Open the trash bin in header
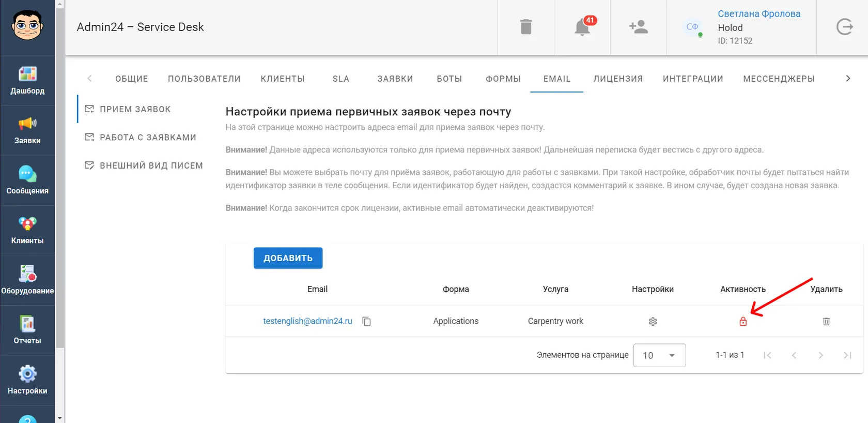This screenshot has height=423, width=868. point(526,27)
